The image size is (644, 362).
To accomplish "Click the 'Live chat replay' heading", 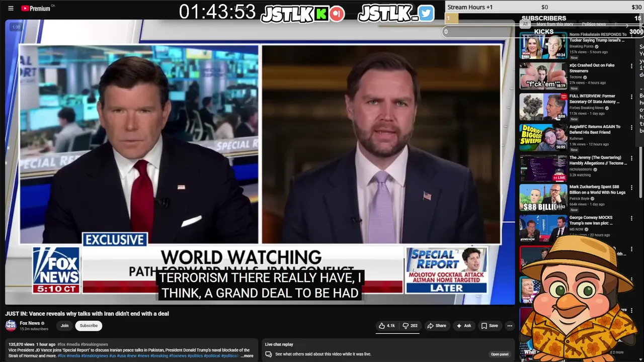I will point(279,344).
